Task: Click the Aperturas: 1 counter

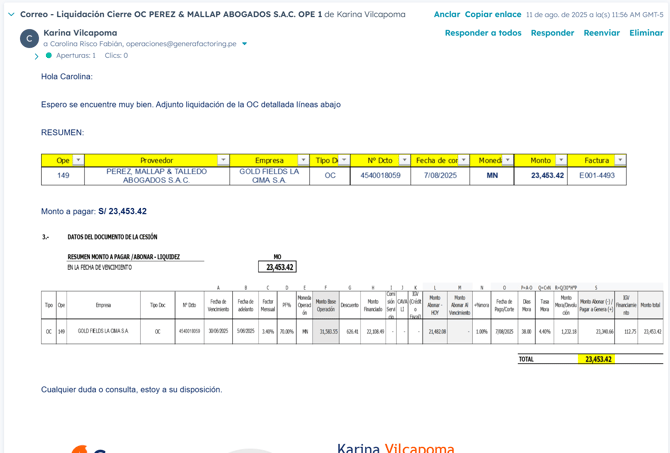Action: coord(76,56)
